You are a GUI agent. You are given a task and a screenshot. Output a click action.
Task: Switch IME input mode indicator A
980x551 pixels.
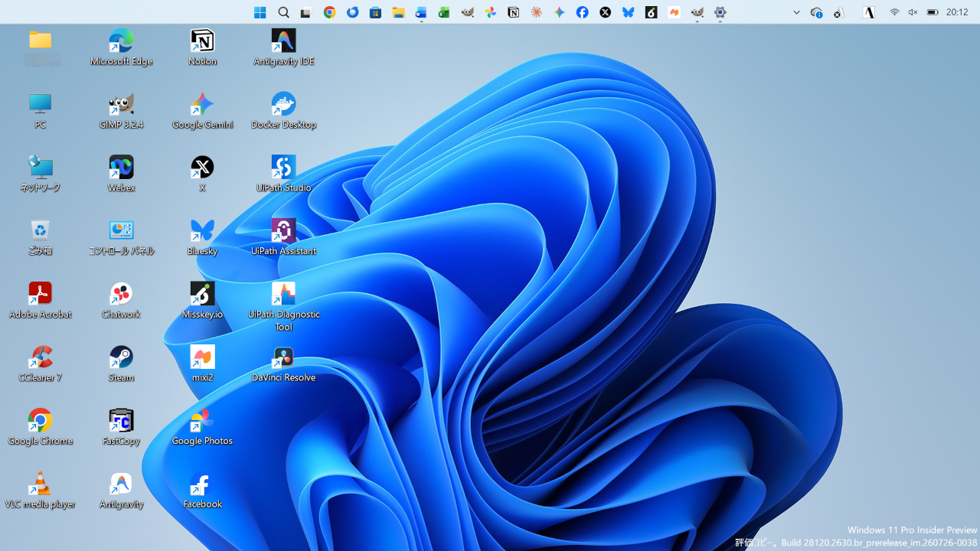[868, 12]
